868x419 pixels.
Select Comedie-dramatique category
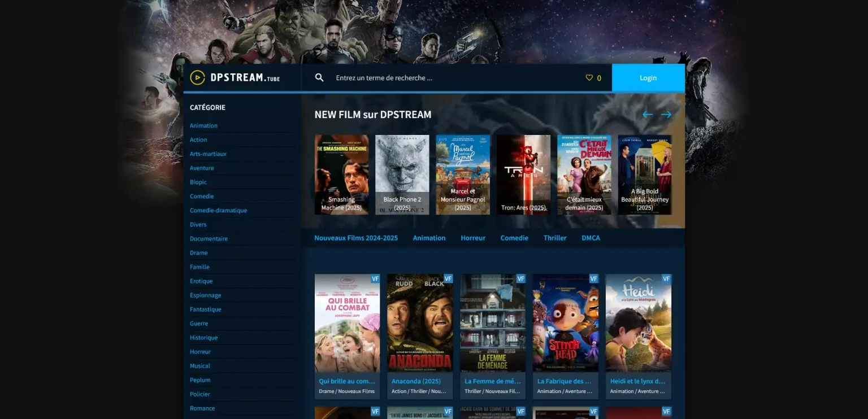click(x=218, y=210)
